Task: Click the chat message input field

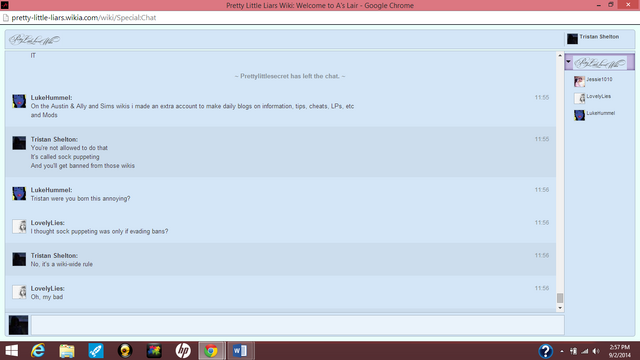Action: point(298,325)
